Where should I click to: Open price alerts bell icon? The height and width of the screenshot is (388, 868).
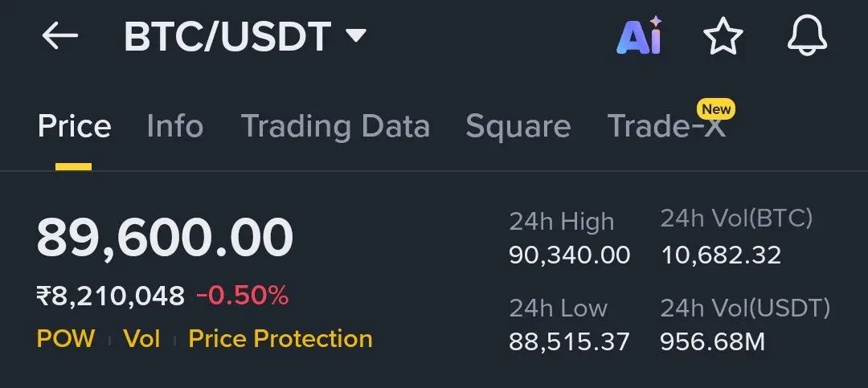807,36
